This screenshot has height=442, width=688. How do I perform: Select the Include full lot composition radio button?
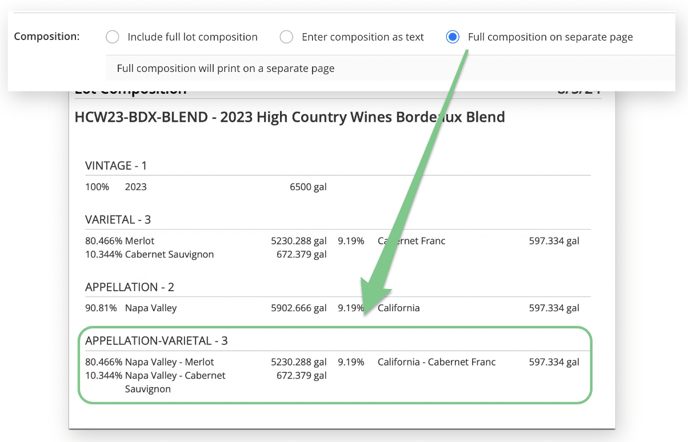[112, 37]
